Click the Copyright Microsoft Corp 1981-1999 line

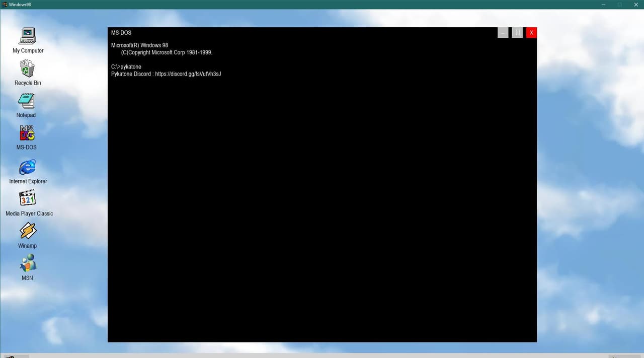point(167,52)
